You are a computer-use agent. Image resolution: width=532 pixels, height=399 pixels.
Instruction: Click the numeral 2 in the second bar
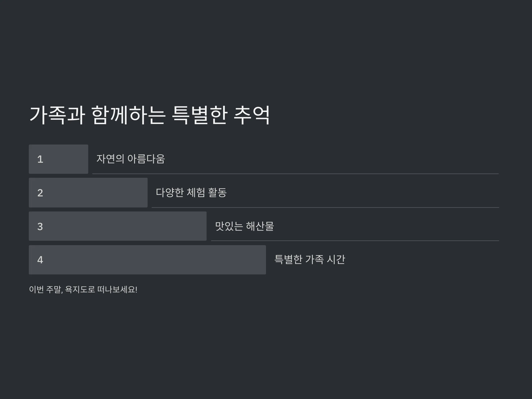pos(40,193)
